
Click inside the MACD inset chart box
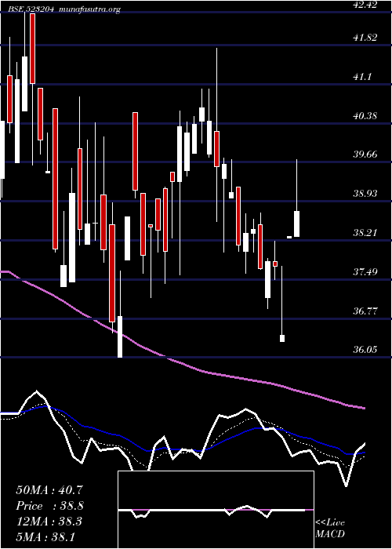coord(216,510)
